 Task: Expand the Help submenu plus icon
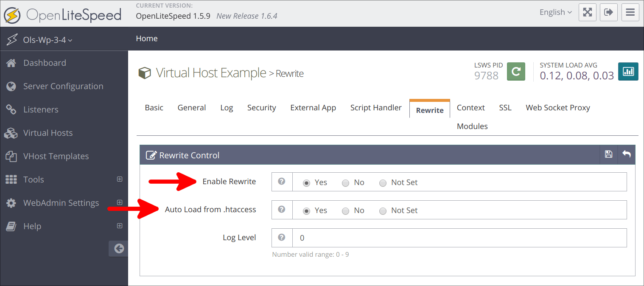click(x=120, y=226)
